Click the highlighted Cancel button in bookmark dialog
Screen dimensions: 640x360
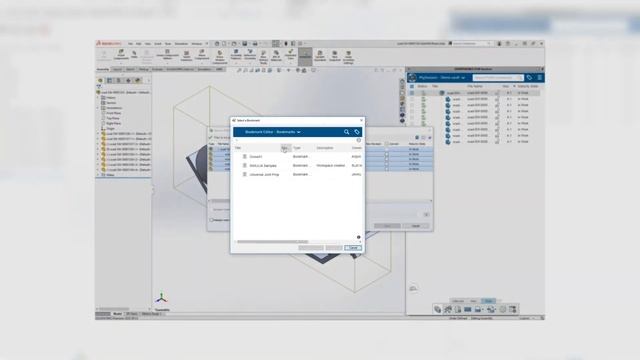(x=353, y=248)
